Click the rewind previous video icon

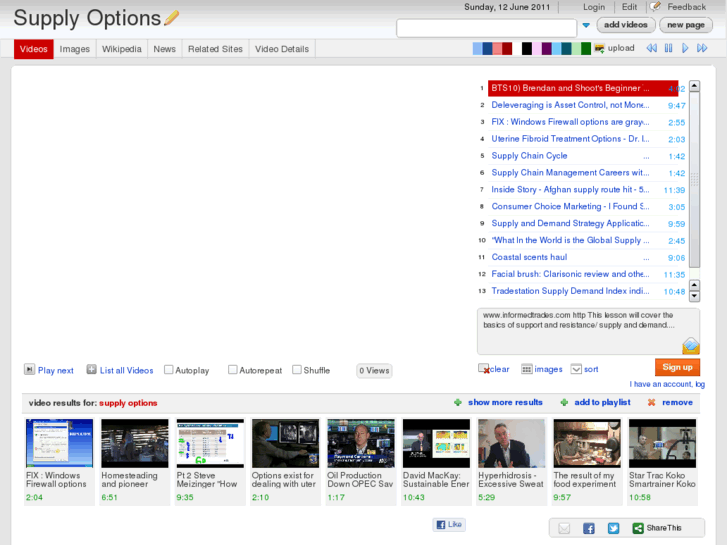tap(652, 48)
